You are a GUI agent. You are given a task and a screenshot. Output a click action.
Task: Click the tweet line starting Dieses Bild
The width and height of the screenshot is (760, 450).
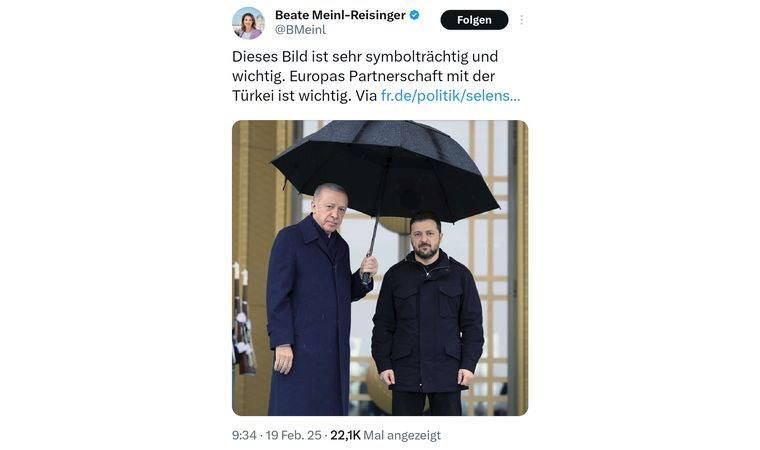pos(365,57)
